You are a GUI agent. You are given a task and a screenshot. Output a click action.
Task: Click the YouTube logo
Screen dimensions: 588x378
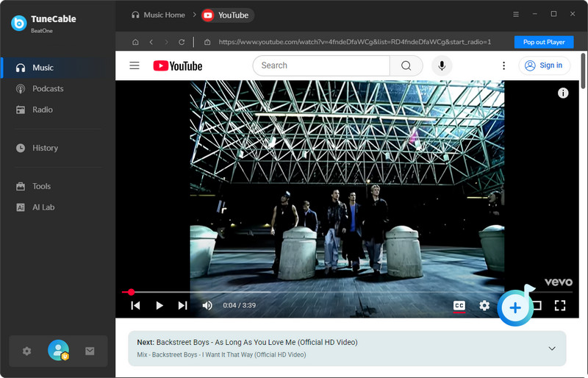[178, 66]
